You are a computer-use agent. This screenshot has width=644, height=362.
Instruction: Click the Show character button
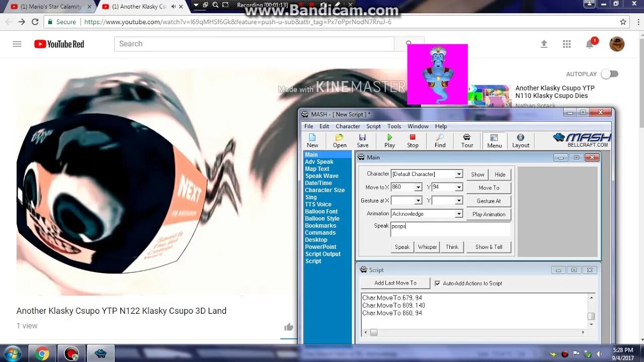477,174
